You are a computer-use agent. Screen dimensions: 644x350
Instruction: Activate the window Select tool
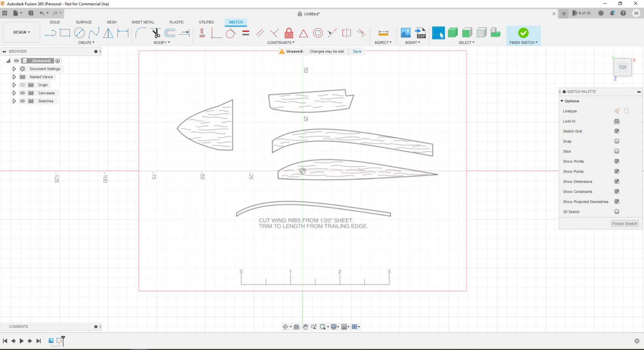[438, 33]
